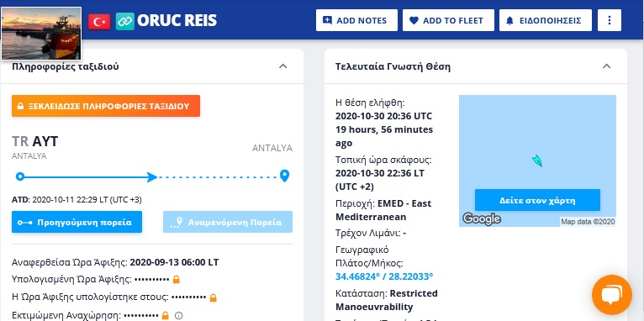Open the orange chat support bubble

(x=611, y=295)
